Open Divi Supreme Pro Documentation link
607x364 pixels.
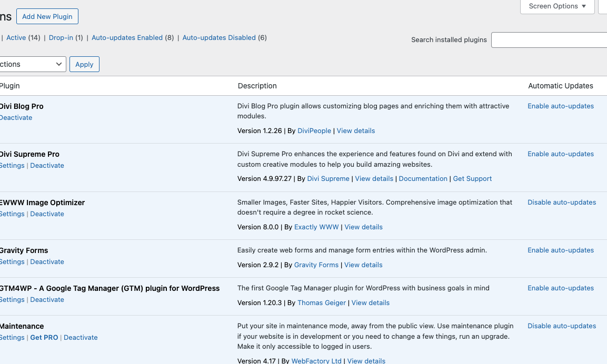point(423,179)
